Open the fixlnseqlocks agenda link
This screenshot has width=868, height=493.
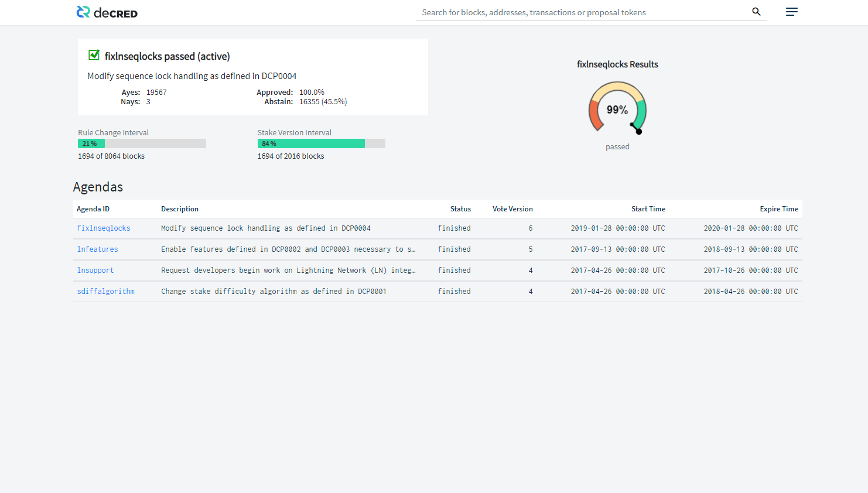pyautogui.click(x=104, y=228)
